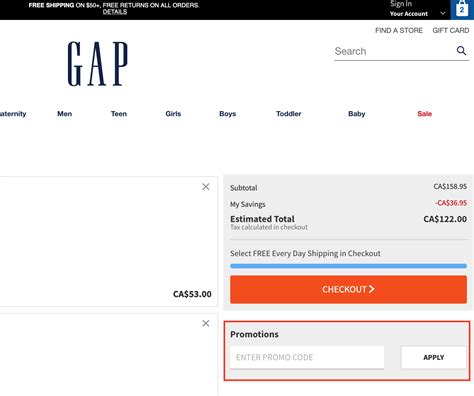Click the -CA$36.95 savings amount
474x396 pixels.
pyautogui.click(x=451, y=203)
